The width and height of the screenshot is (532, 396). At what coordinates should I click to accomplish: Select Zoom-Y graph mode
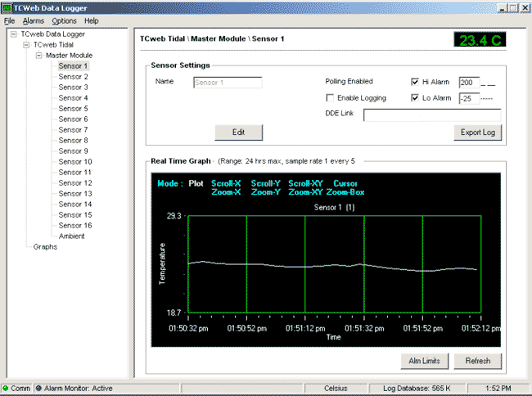tap(266, 192)
